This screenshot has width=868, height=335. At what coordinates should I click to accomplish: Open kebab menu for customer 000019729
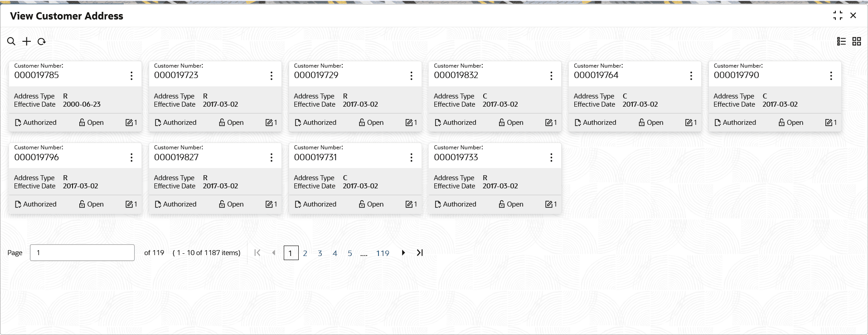(411, 76)
